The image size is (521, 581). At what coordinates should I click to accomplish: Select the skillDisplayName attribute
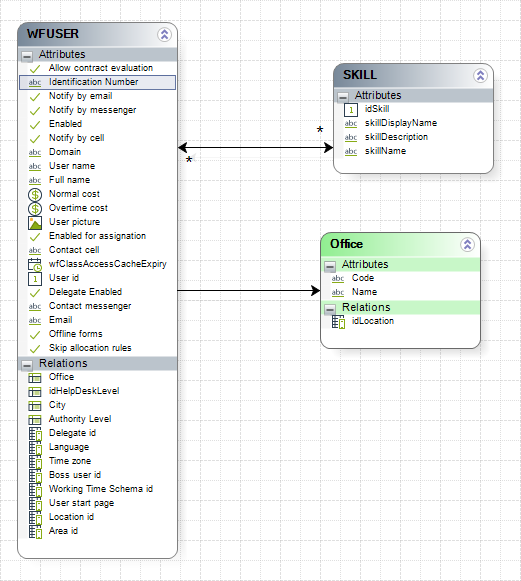(401, 123)
